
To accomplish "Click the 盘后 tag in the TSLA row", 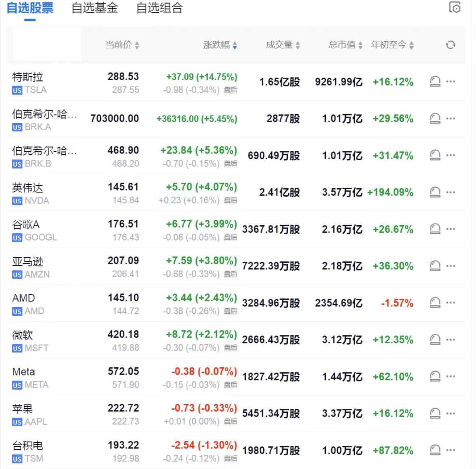I will pos(231,90).
